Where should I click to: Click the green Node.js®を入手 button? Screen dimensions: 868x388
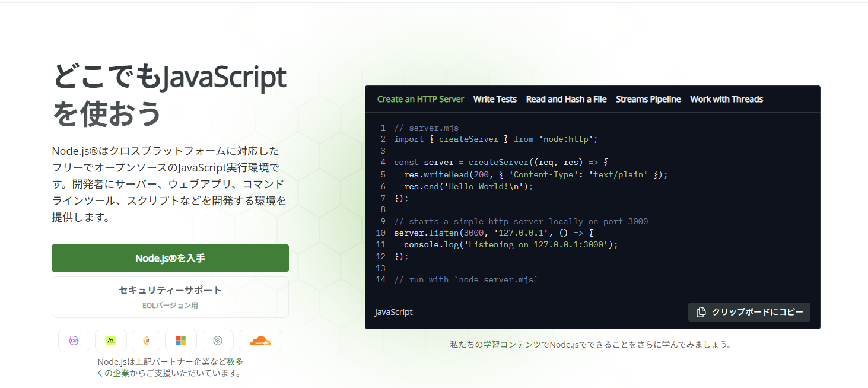click(x=170, y=258)
